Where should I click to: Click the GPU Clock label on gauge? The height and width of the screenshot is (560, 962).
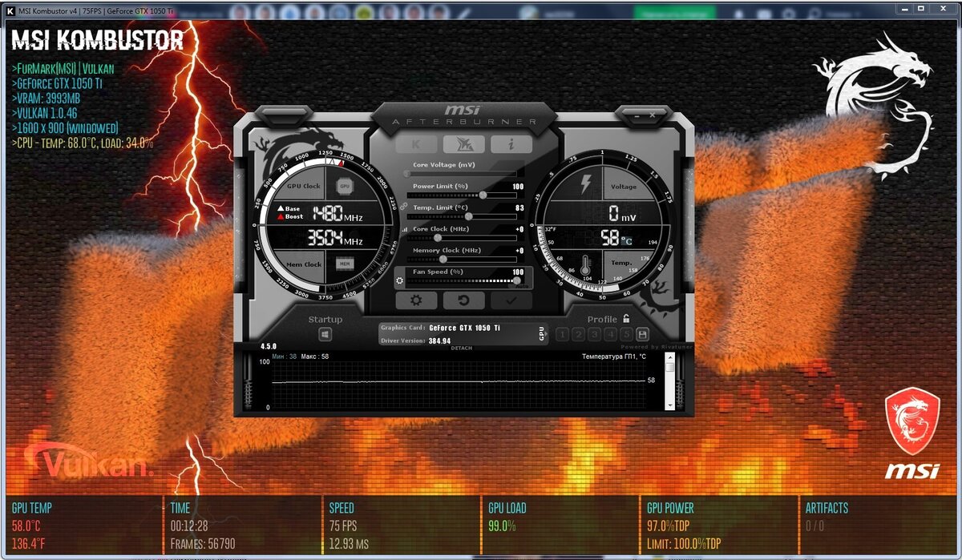click(x=304, y=186)
